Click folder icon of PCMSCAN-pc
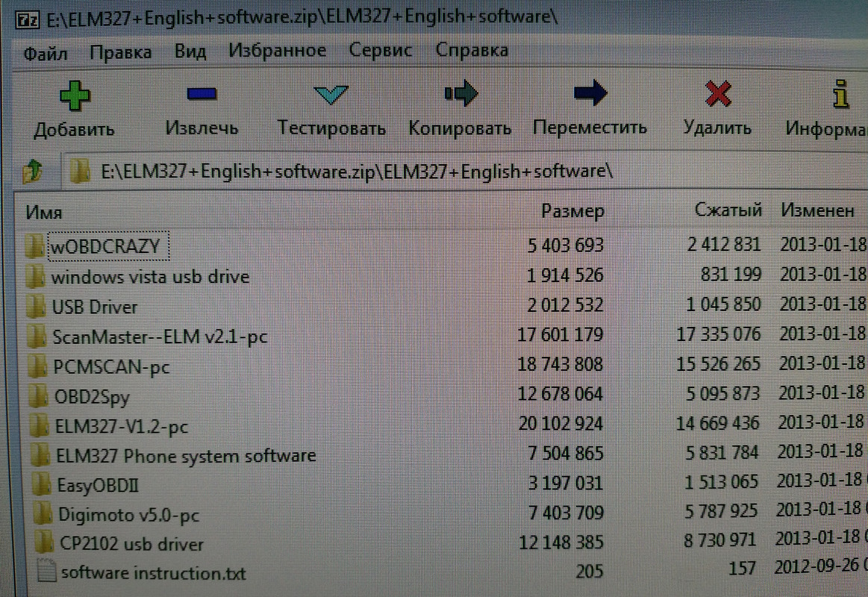868x597 pixels. coord(38,366)
